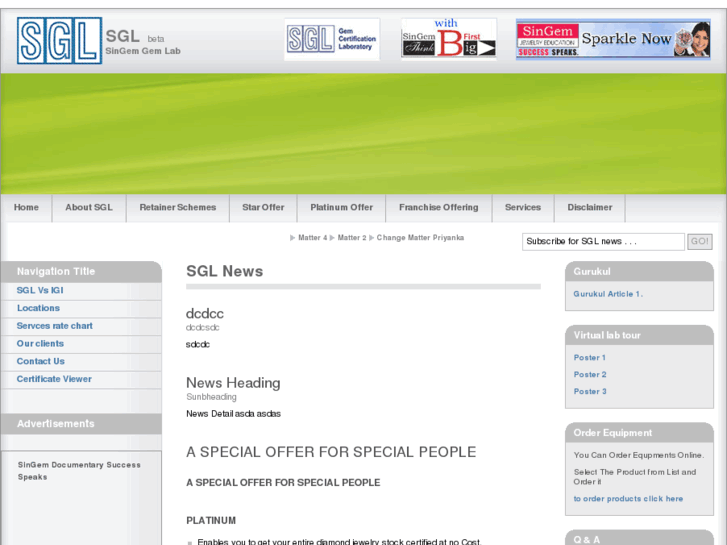The image size is (727, 545).
Task: Click the large A SPECIAL OFFER FOR SPECIAL PEOPLE heading
Action: (x=331, y=452)
